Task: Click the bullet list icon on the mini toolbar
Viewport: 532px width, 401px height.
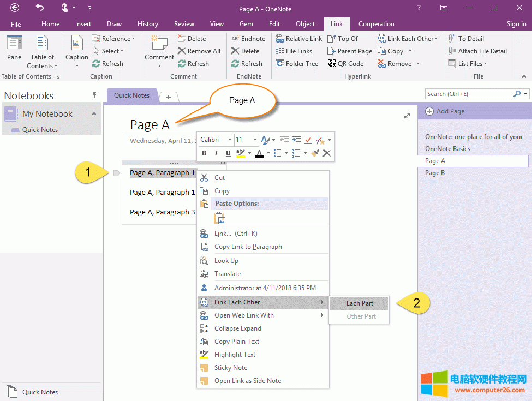Action: 279,153
